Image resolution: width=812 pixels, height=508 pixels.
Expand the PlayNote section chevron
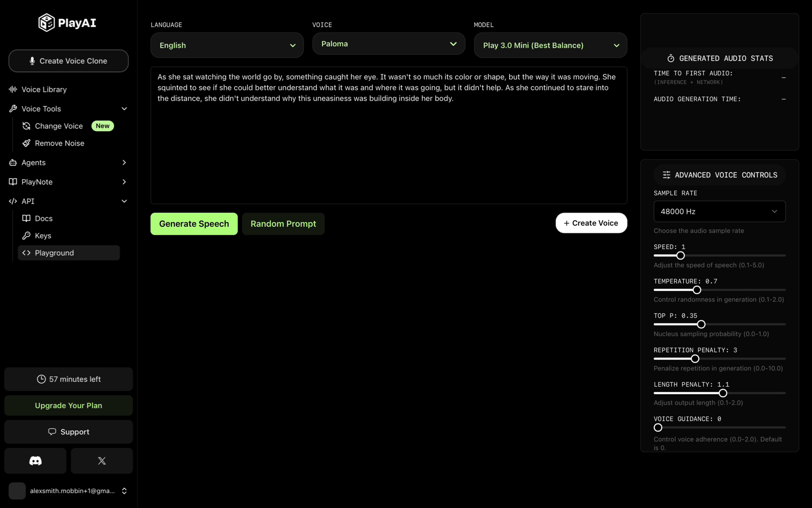124,182
